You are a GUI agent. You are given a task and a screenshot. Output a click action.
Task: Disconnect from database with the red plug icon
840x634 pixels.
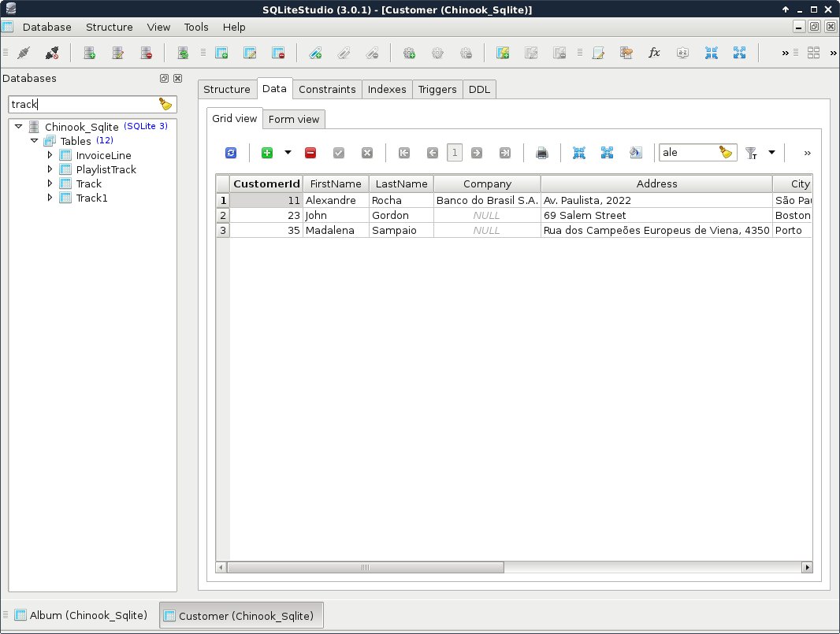52,53
